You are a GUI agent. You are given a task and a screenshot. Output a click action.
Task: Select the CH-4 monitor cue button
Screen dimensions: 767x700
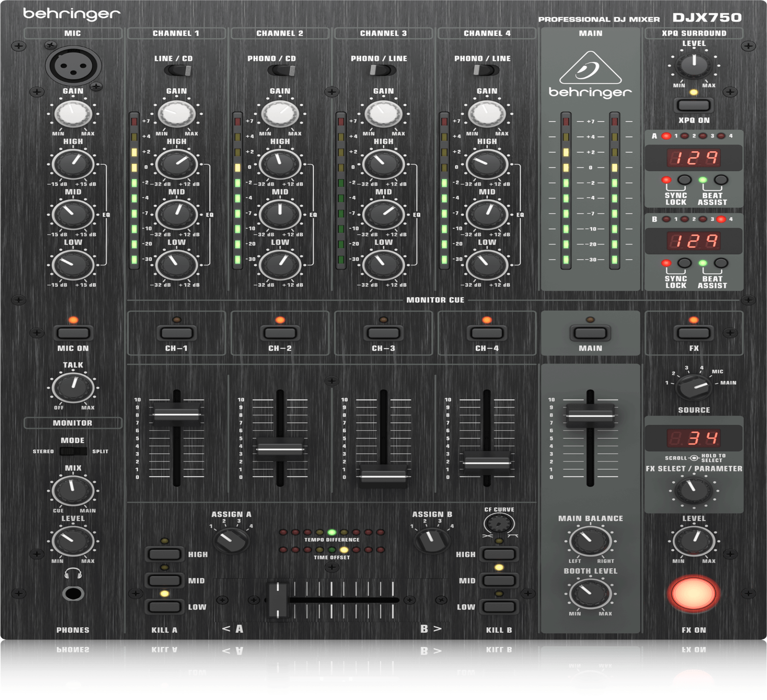tap(487, 333)
